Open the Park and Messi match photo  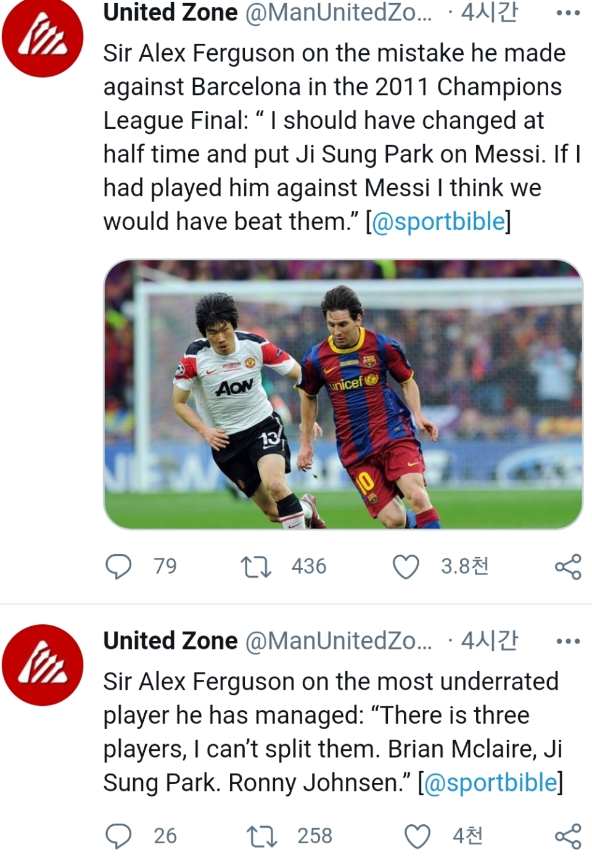pos(343,394)
